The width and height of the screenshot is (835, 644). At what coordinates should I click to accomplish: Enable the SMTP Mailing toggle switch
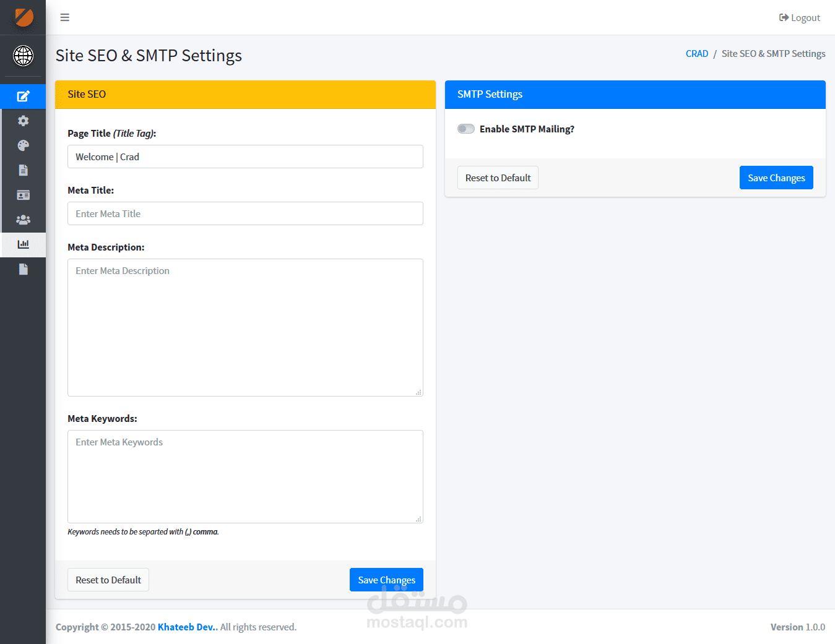coord(466,129)
